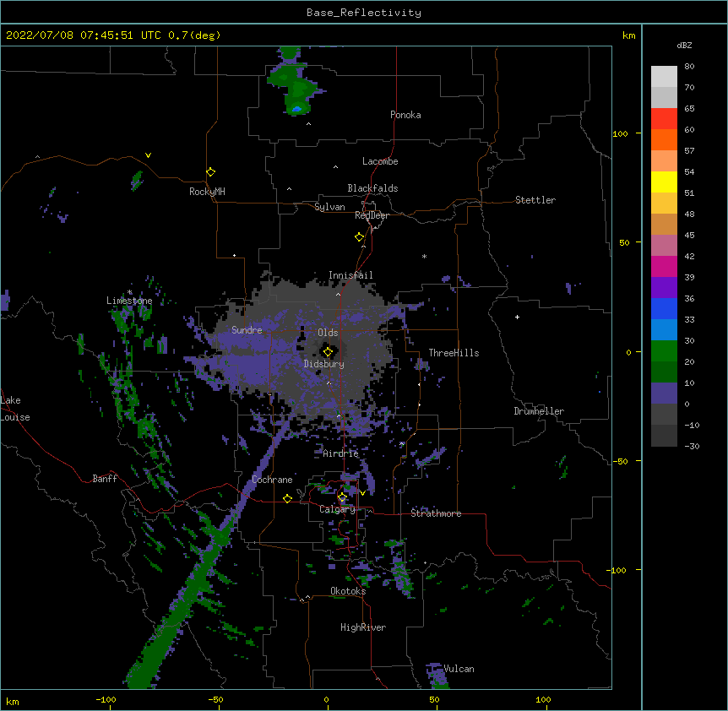Viewport: 728px width, 711px height.
Task: Click the yellow v marker northwest of RockyMH
Action: pyautogui.click(x=148, y=155)
